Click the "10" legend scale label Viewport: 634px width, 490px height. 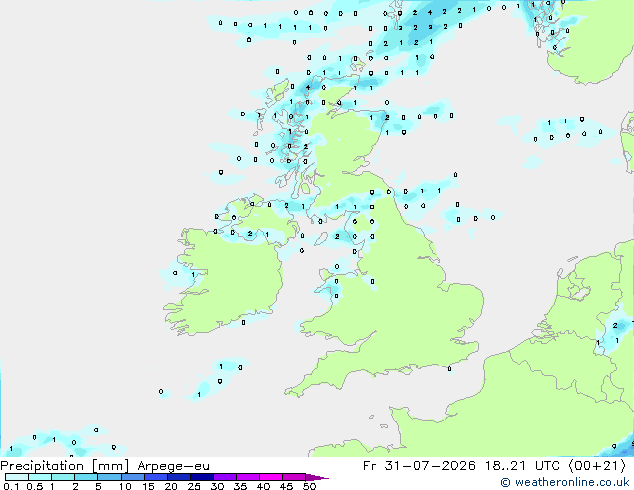[x=125, y=486]
